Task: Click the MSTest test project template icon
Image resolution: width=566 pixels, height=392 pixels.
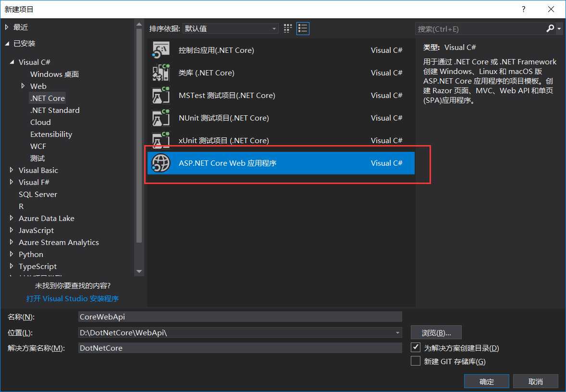Action: click(161, 95)
